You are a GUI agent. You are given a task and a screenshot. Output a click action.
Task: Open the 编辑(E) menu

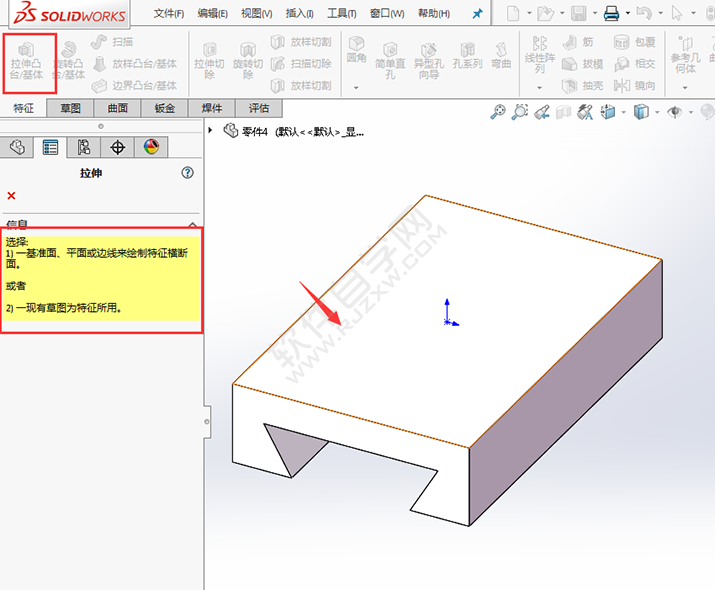point(212,14)
